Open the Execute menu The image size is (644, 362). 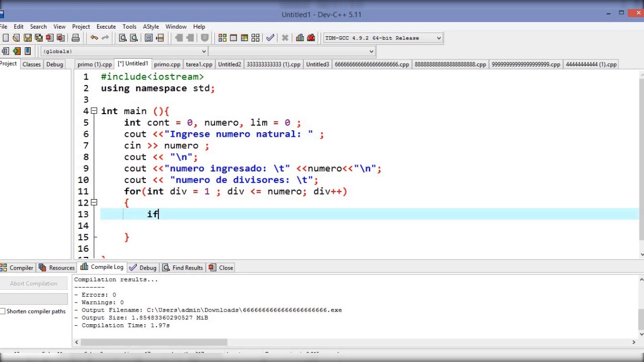[x=106, y=27]
